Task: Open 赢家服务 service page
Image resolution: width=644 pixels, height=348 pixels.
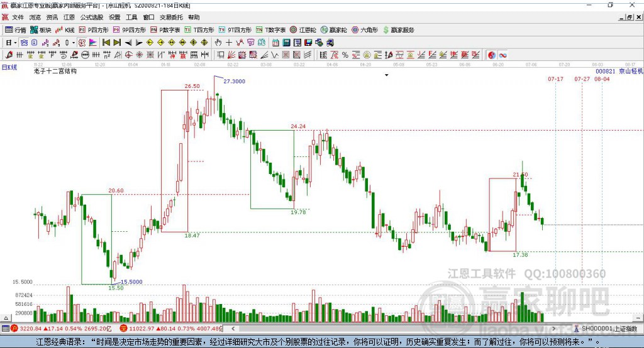Action: 398,30
